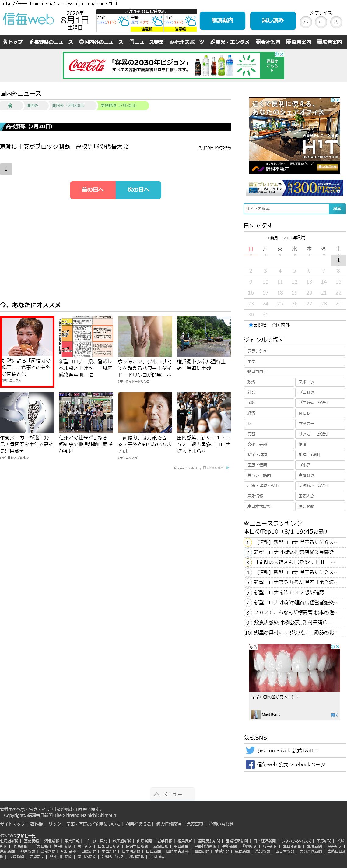
Task: Click the Shinmai web logo
Action: coord(28,19)
